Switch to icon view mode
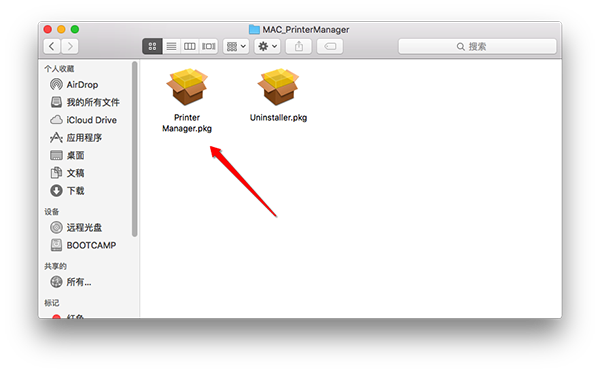 (152, 46)
